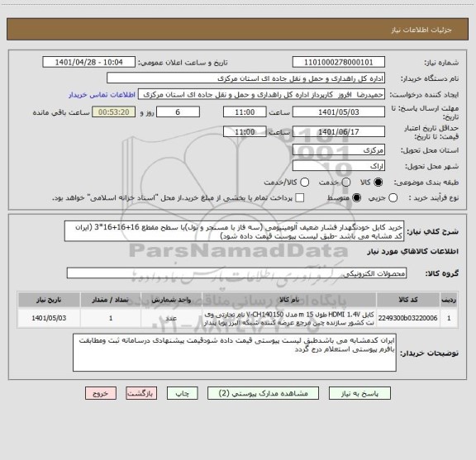The width and height of the screenshot is (476, 460).
Task: Click the goods group field محصولات الکترونیکی
Action: (236, 273)
